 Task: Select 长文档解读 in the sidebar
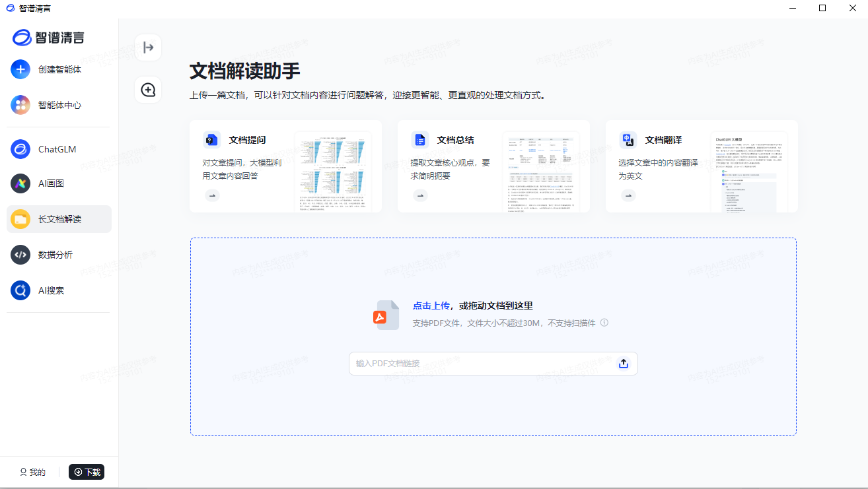(x=58, y=218)
